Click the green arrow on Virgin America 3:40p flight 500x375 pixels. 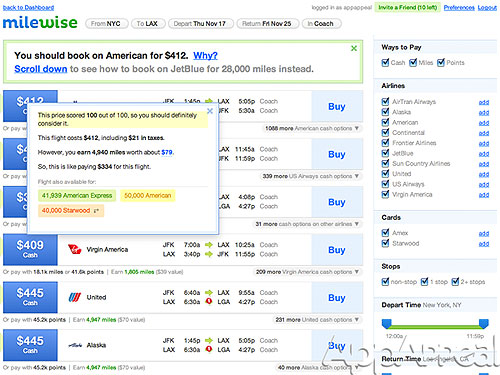[209, 254]
